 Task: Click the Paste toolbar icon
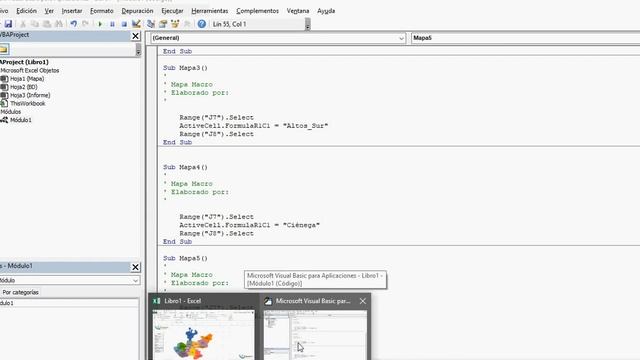[47, 24]
